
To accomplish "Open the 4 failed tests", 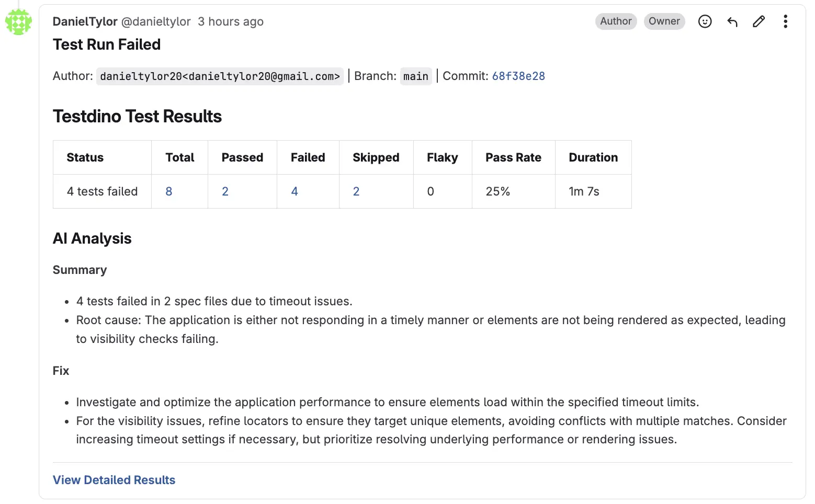I will coord(294,191).
